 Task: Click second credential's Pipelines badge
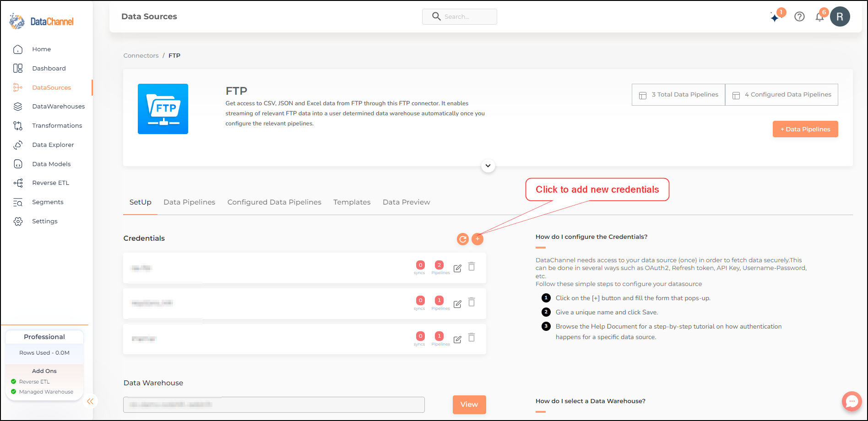[x=439, y=301]
